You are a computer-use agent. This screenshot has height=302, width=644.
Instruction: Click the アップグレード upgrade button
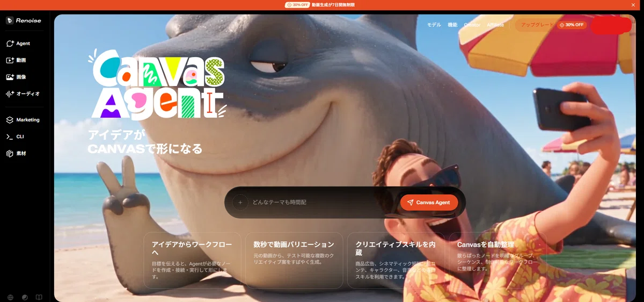(x=537, y=25)
